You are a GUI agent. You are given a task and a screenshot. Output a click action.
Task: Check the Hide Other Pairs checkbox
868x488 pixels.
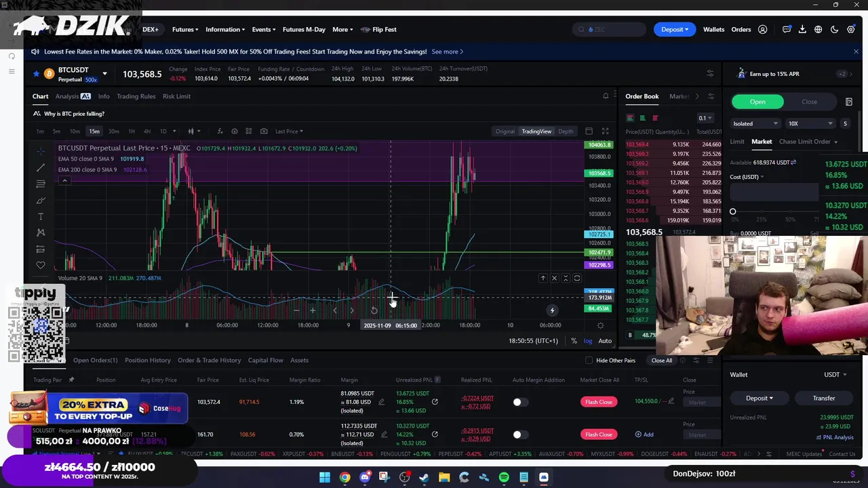[x=589, y=361]
